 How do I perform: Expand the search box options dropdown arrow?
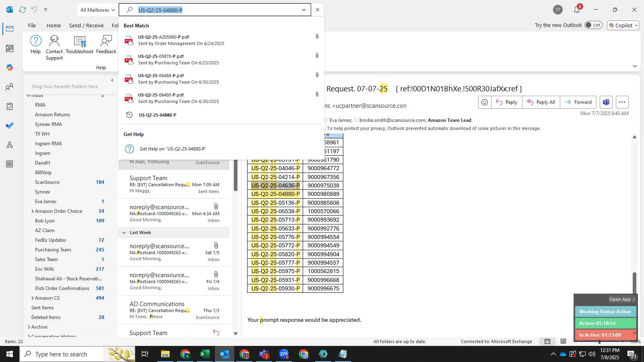(304, 10)
